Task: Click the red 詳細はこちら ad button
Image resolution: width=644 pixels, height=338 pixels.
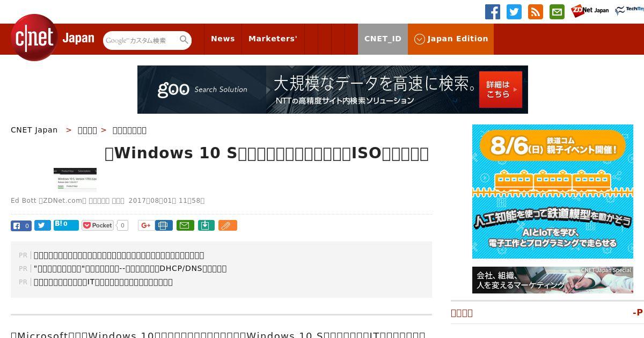Action: 500,90
